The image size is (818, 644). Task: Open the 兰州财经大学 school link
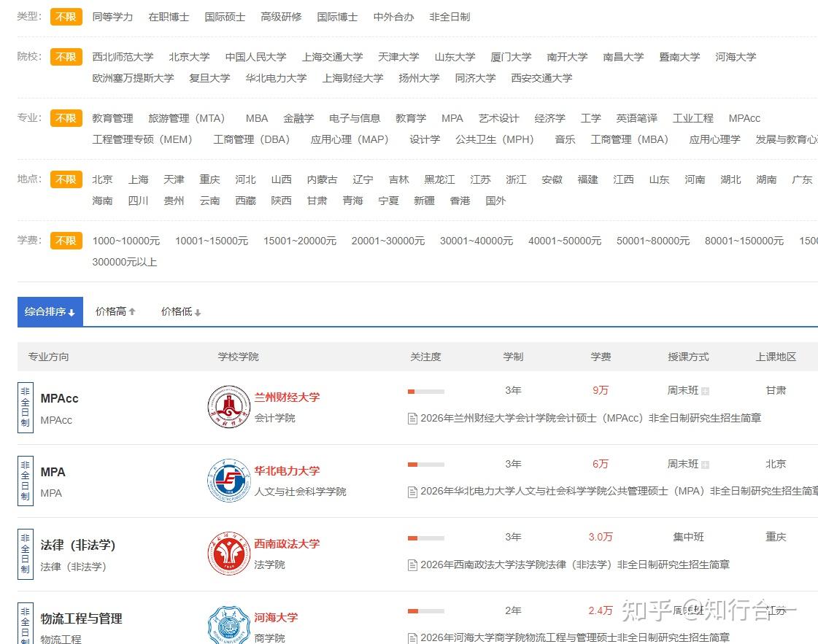point(287,397)
